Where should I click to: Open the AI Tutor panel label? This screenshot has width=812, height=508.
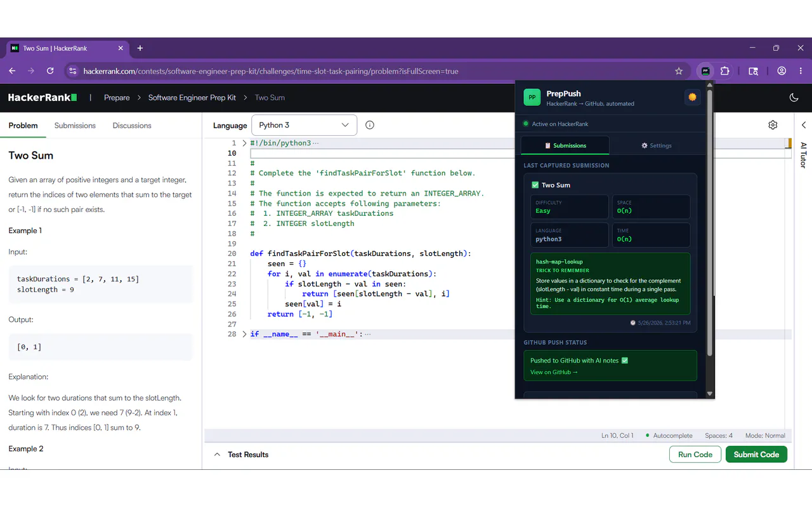point(803,155)
